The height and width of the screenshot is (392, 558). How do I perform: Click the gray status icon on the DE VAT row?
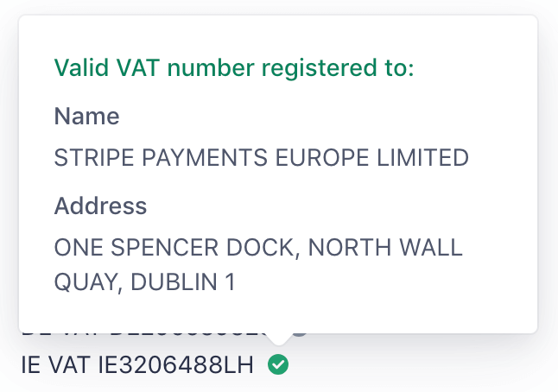point(299,330)
